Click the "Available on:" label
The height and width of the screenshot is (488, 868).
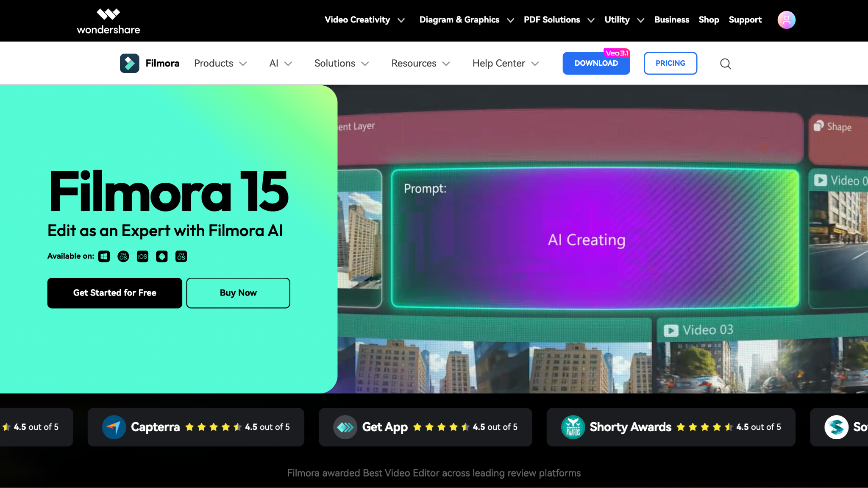[x=71, y=256]
